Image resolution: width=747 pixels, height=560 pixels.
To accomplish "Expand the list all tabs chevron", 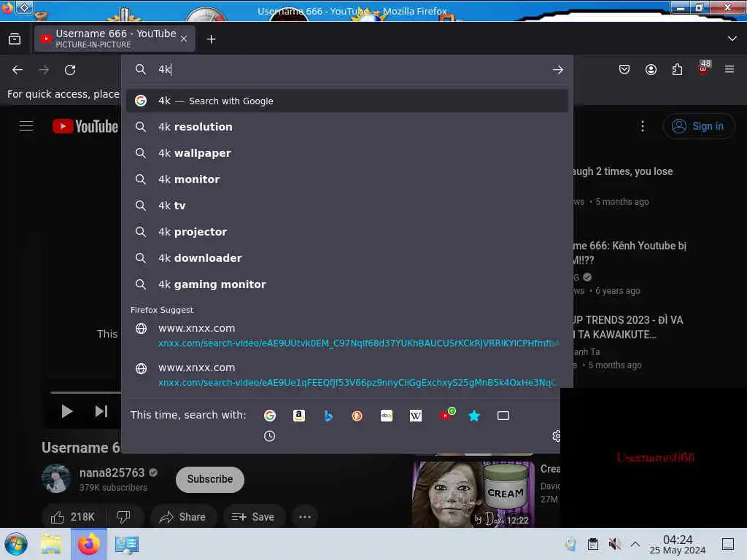I will click(732, 39).
